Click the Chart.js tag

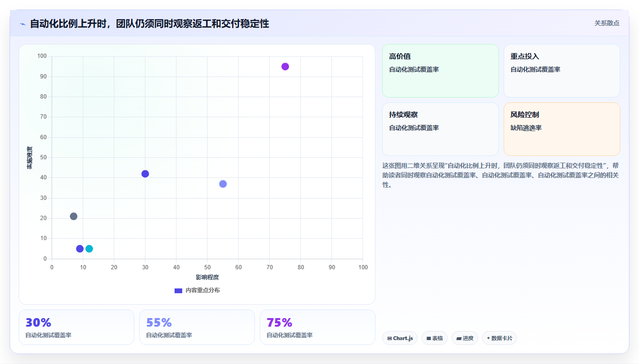click(400, 338)
